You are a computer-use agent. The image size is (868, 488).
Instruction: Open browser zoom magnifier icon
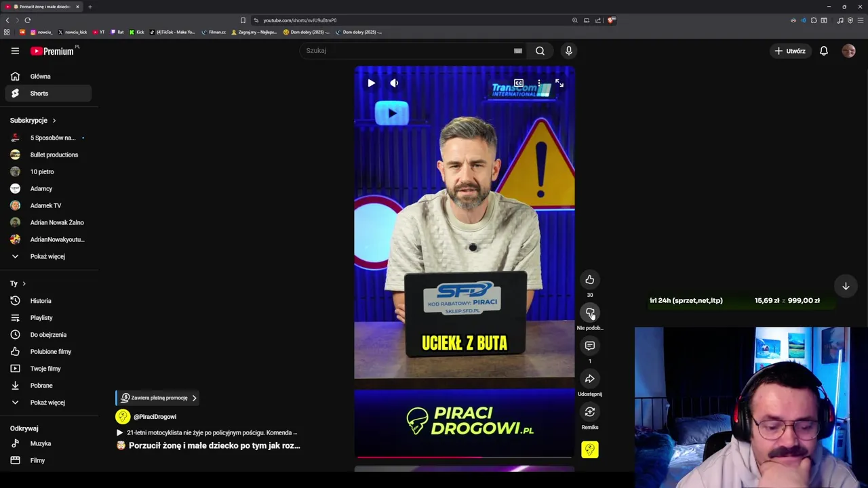click(575, 20)
